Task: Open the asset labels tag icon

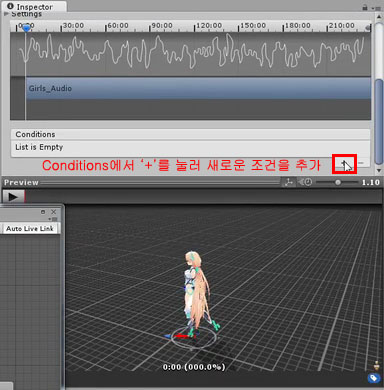Action: 374,378
